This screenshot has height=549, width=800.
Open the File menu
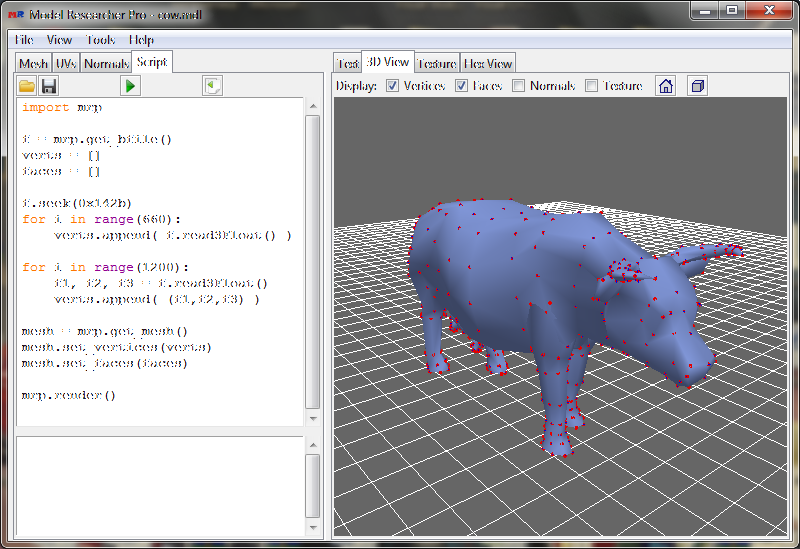click(24, 40)
